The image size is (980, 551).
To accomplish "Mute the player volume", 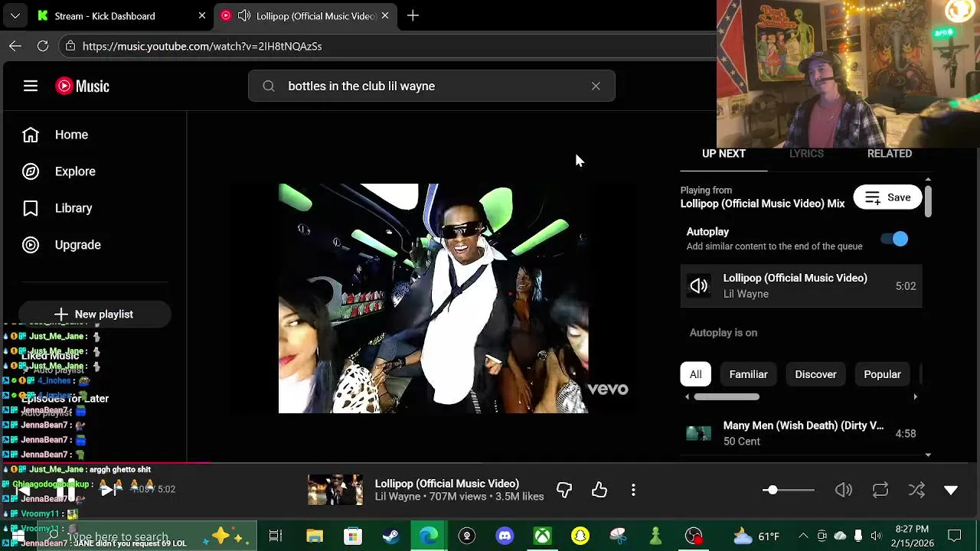I will 844,490.
